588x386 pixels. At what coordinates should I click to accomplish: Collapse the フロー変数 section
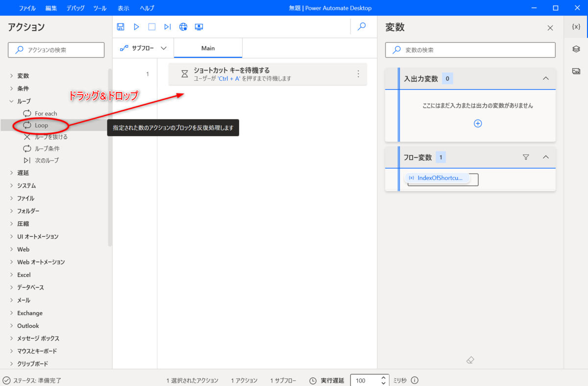tap(546, 157)
